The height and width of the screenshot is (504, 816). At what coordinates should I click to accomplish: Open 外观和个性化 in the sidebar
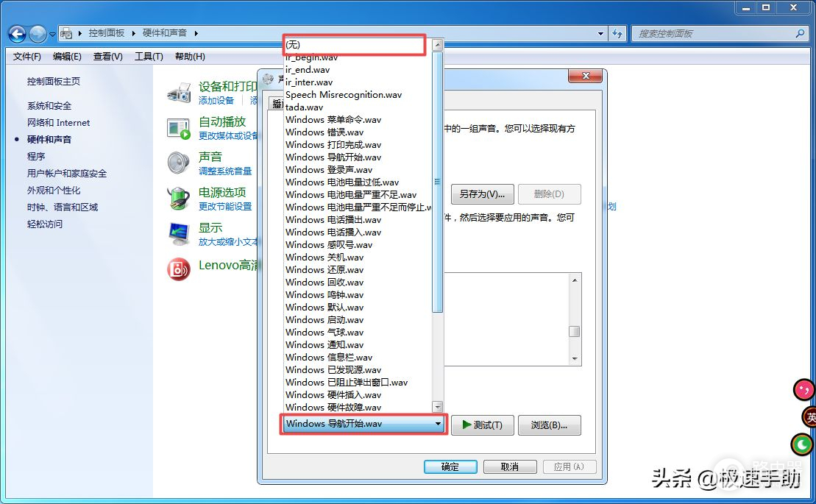pos(54,191)
